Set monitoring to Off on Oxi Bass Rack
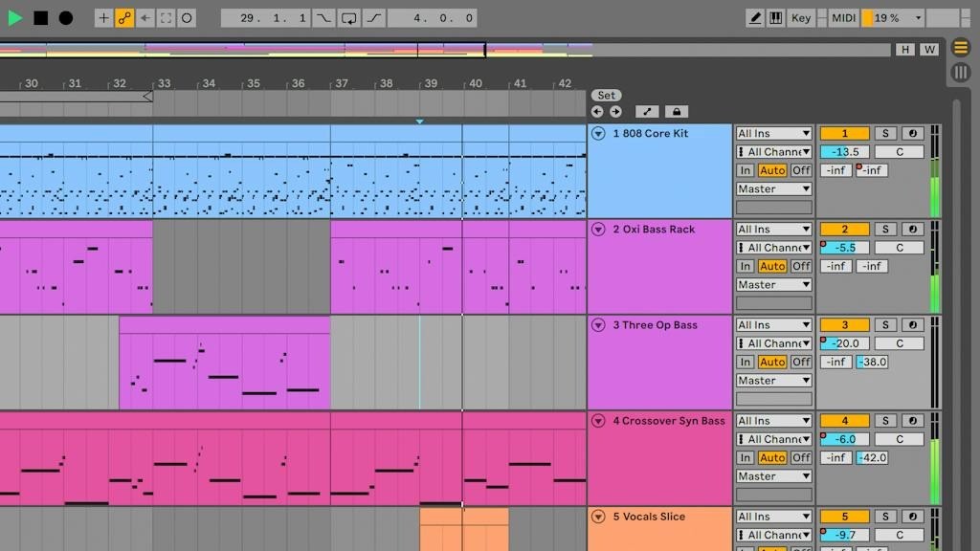The width and height of the screenshot is (980, 551). 801,266
